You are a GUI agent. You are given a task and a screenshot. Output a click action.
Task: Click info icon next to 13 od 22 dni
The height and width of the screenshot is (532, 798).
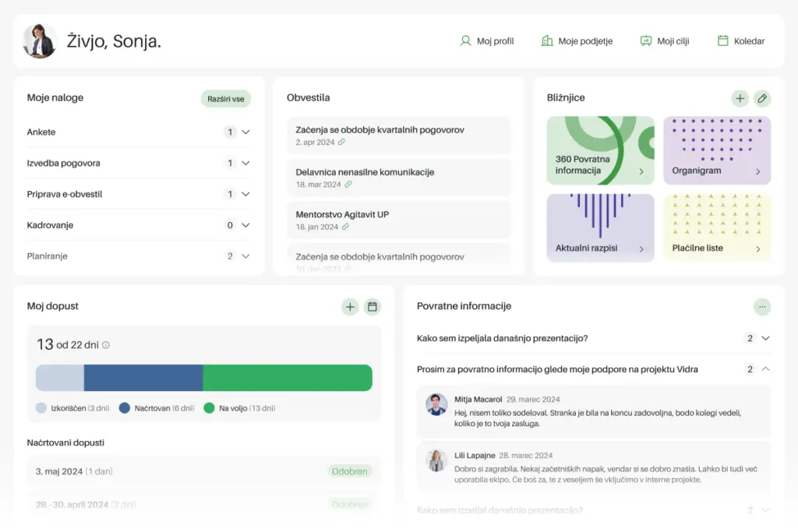click(106, 345)
